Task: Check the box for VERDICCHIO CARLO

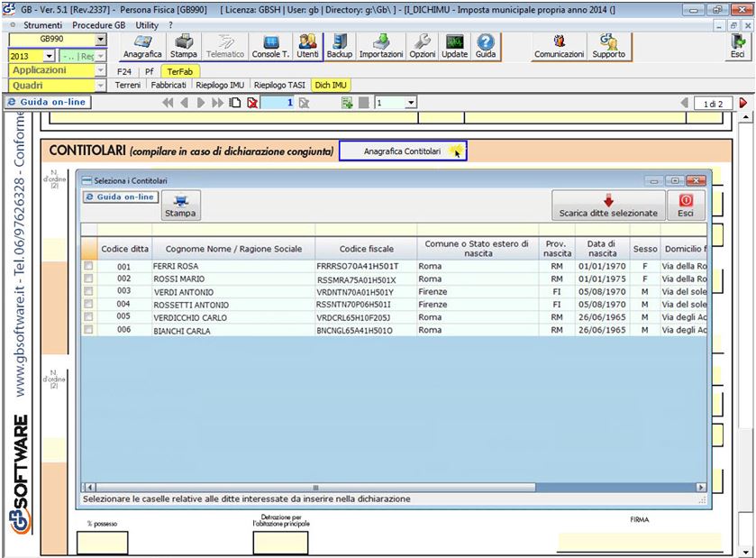Action: [x=88, y=316]
